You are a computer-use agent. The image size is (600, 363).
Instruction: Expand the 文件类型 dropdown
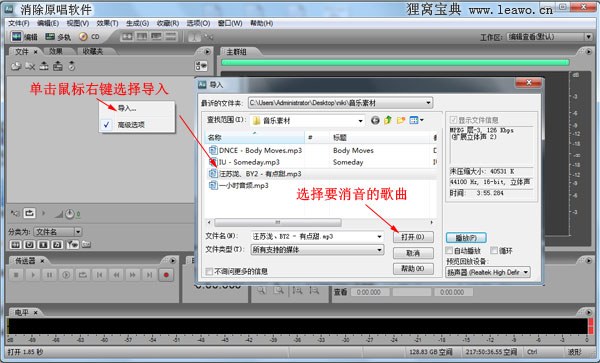[x=379, y=250]
